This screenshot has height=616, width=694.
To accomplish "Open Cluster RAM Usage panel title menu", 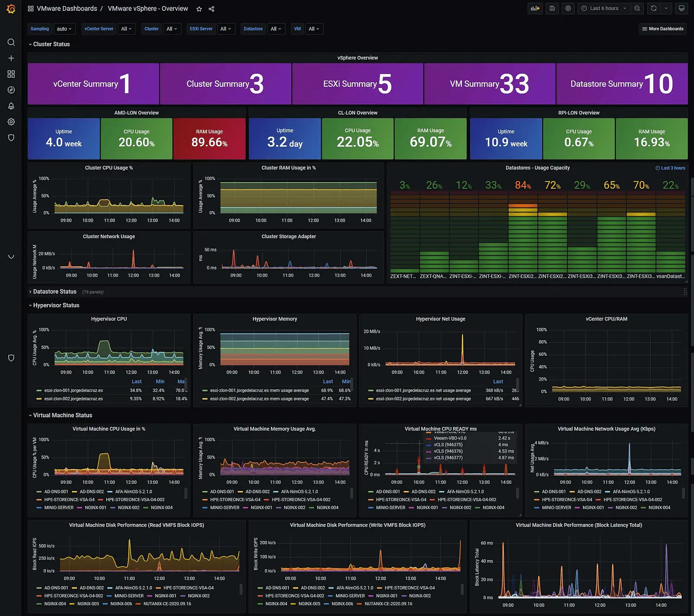I will (x=288, y=168).
